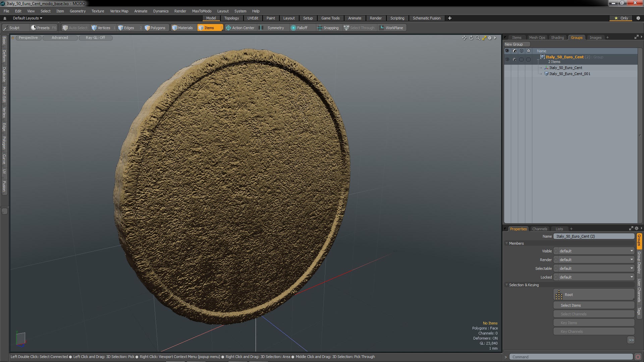Click the New Group button
644x362 pixels.
(517, 44)
